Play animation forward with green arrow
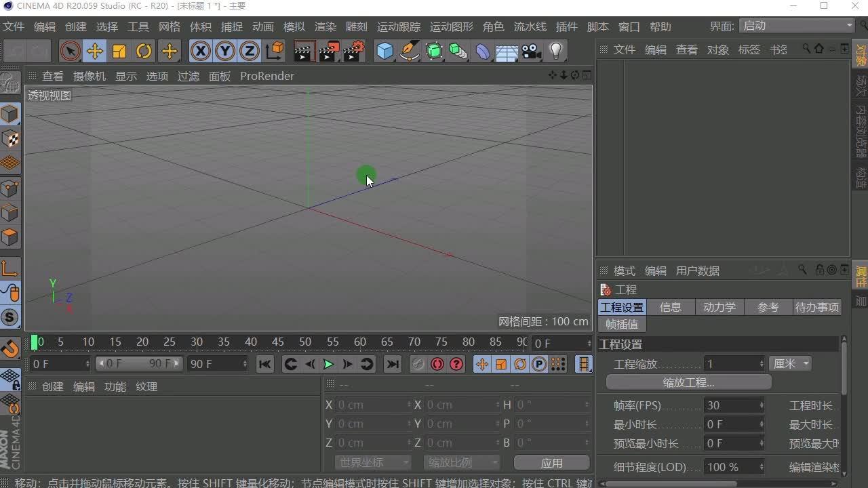Viewport: 868px width, 488px height. (328, 364)
